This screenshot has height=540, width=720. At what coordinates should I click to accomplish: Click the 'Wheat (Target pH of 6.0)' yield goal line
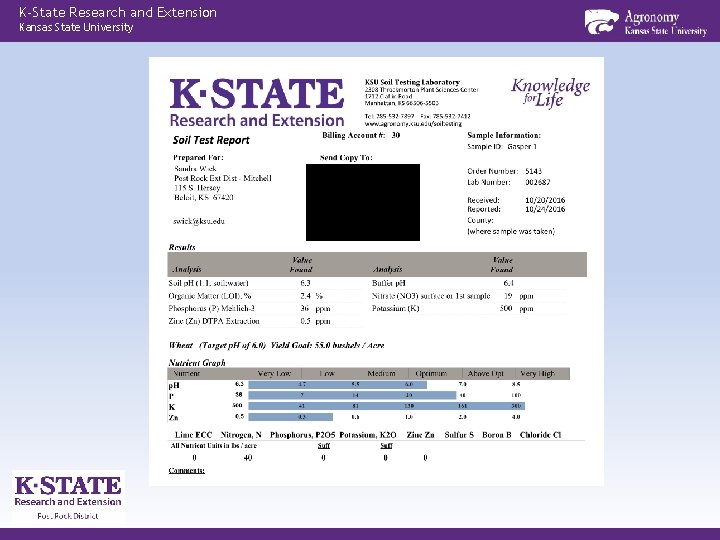(x=276, y=345)
